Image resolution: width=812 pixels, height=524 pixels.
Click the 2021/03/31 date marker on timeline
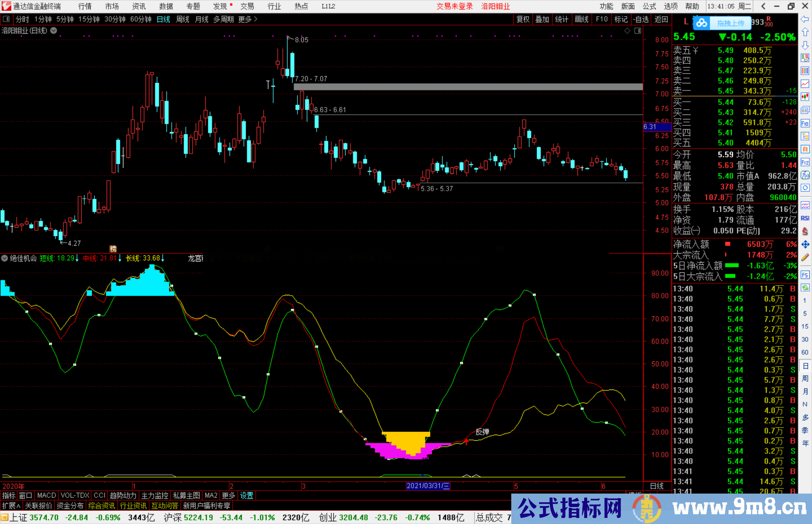click(428, 486)
